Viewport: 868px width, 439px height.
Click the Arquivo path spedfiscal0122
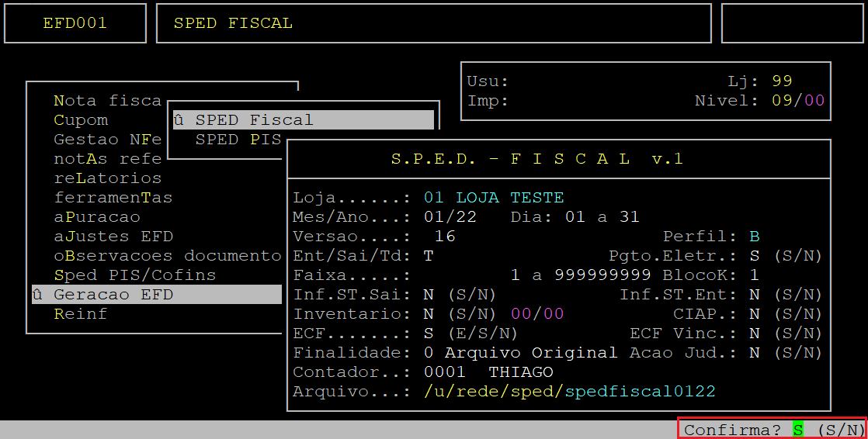pyautogui.click(x=640, y=392)
